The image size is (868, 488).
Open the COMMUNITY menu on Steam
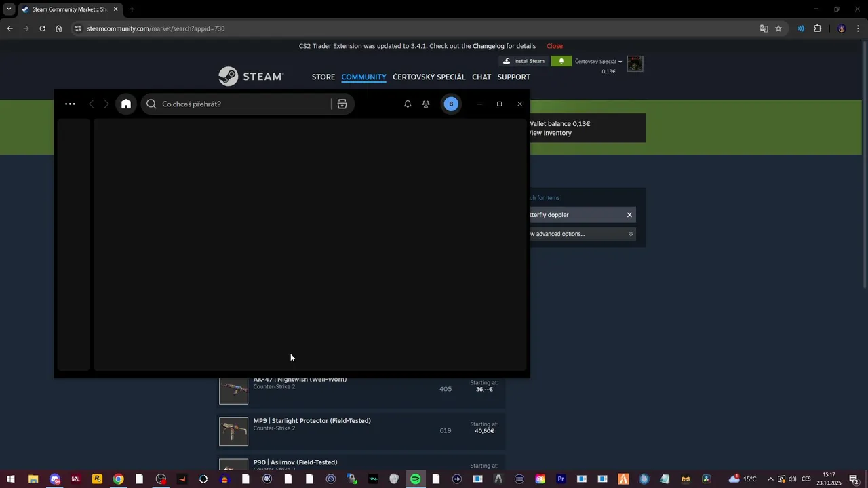pyautogui.click(x=363, y=77)
